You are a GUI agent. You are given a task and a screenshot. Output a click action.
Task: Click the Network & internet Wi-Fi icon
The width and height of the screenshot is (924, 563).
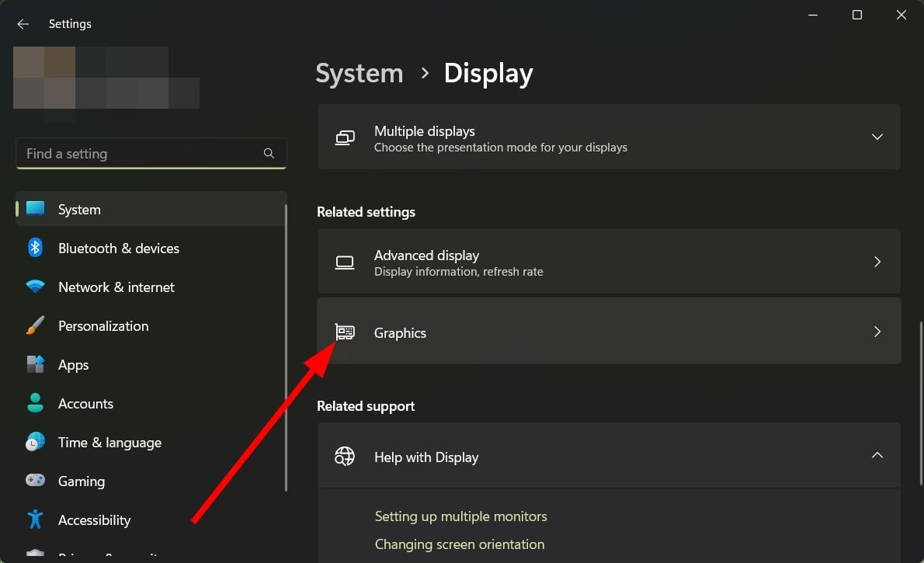click(x=35, y=287)
